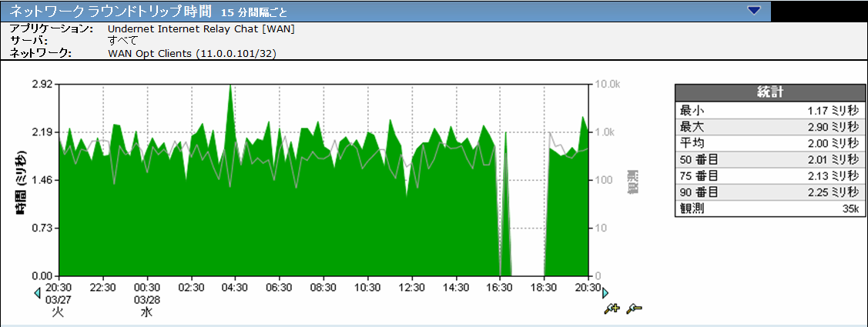The width and height of the screenshot is (868, 327).
Task: Click the 最大 value 2.90 ミリ秒
Action: point(833,127)
